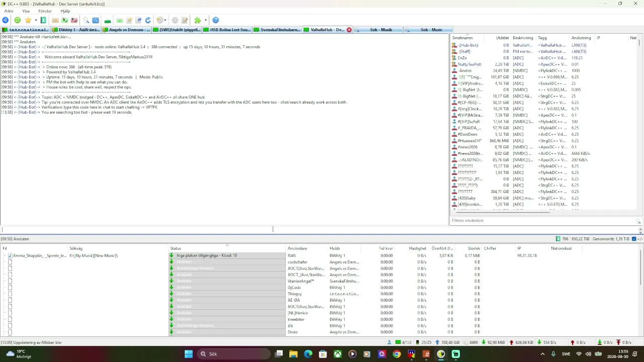Sort user list by Smeknamn column
644x362 pixels.
[467, 38]
